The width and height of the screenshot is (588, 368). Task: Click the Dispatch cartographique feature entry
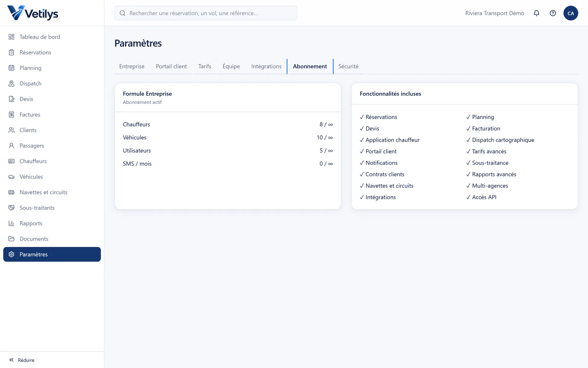[x=500, y=140]
